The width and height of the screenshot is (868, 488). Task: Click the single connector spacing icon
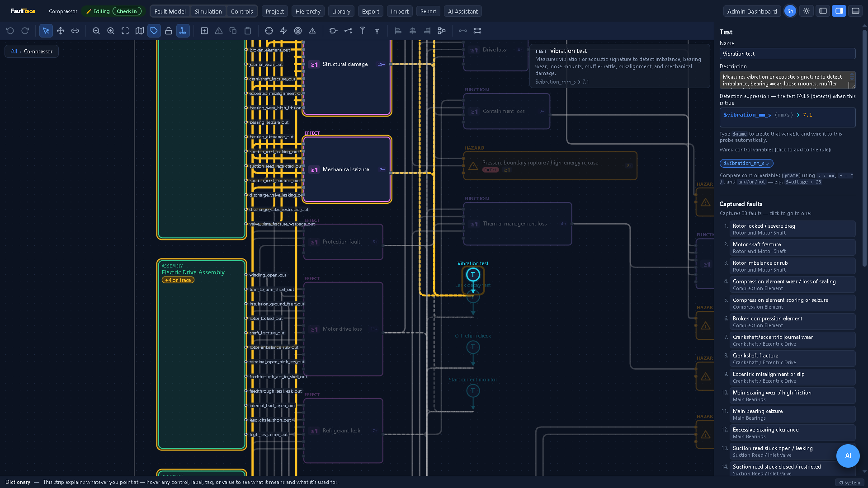463,31
